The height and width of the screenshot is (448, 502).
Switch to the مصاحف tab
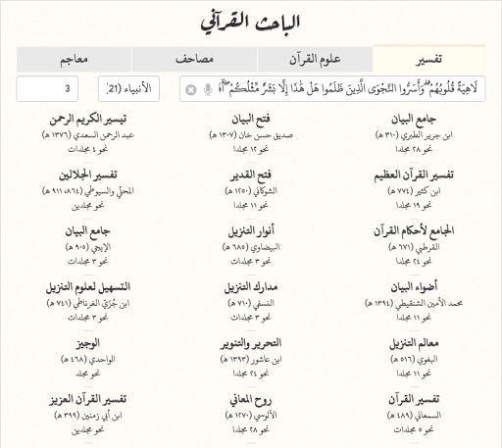[194, 59]
